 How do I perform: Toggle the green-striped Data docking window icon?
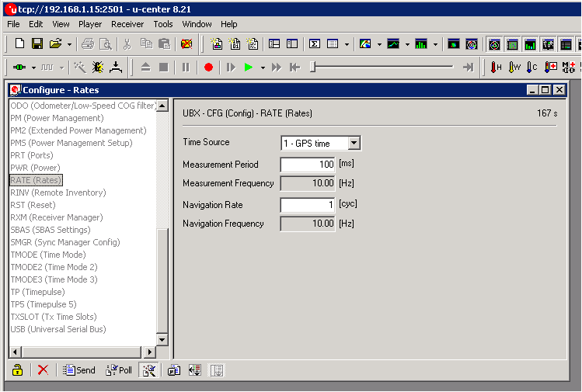click(x=566, y=44)
